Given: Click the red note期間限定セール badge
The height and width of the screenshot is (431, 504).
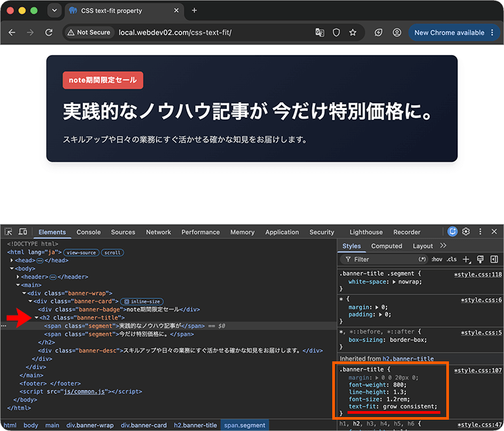Looking at the screenshot, I should point(103,80).
